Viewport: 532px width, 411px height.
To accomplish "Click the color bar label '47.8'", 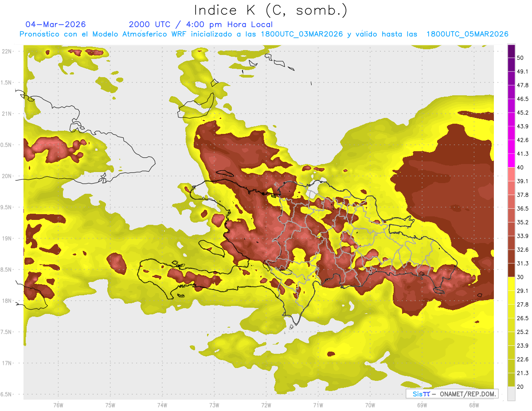I will [x=523, y=85].
